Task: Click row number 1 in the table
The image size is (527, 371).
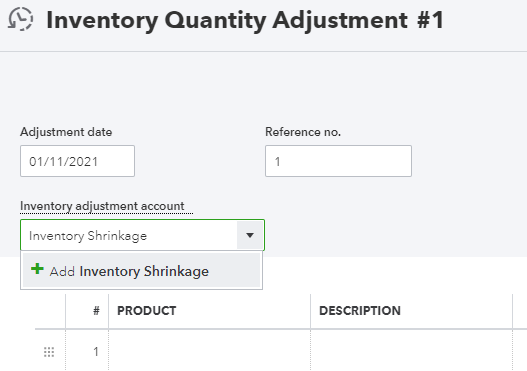Action: click(x=96, y=352)
